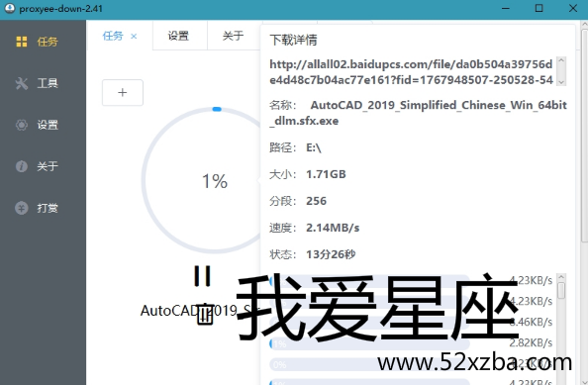
Task: Add a new download task with plus button
Action: (123, 93)
